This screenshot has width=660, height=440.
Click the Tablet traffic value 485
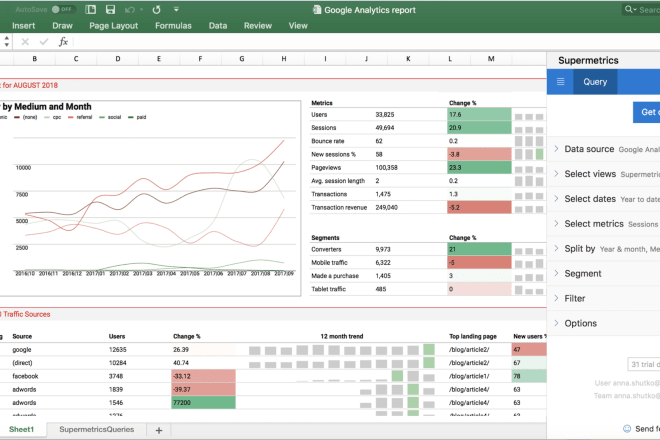[381, 289]
